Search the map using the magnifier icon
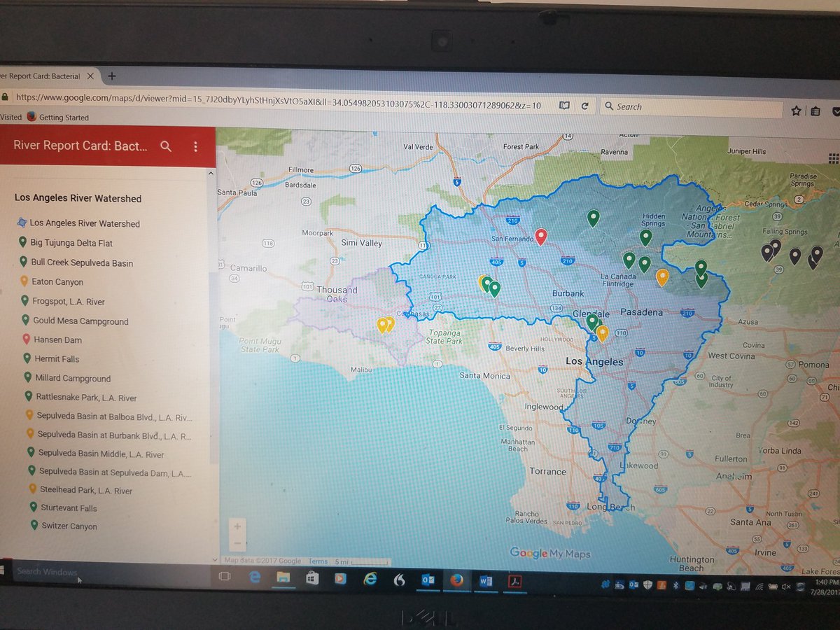 [166, 146]
